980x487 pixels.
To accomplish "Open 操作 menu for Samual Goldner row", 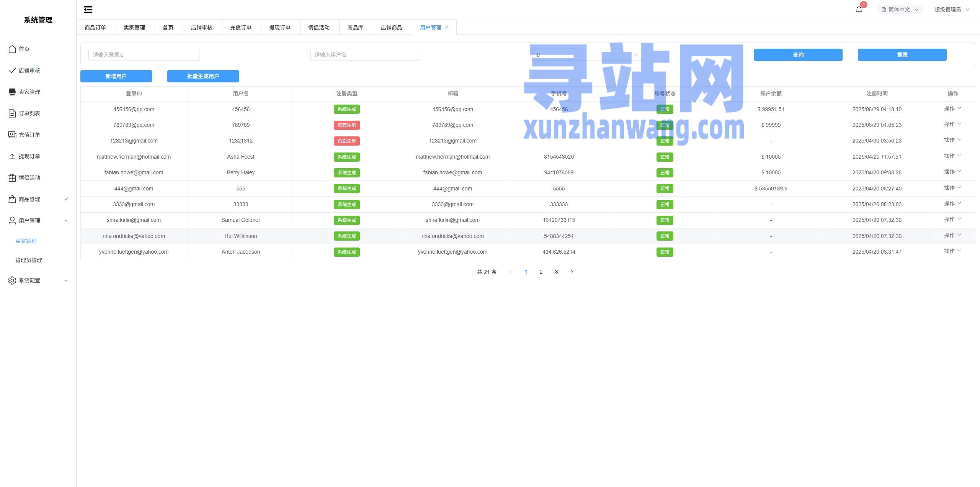I will click(x=952, y=219).
